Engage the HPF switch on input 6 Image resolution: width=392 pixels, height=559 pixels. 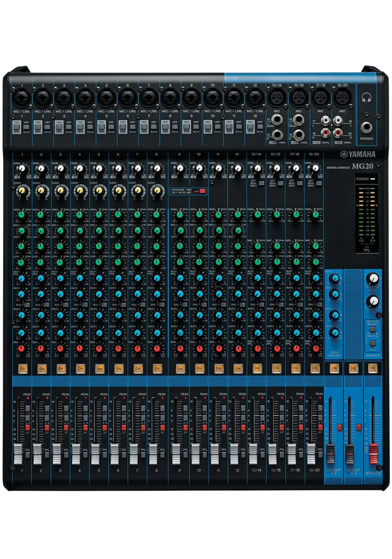(x=132, y=127)
